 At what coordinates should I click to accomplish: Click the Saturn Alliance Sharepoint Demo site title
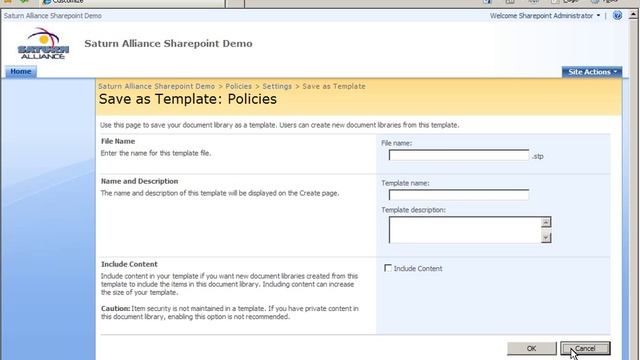168,43
